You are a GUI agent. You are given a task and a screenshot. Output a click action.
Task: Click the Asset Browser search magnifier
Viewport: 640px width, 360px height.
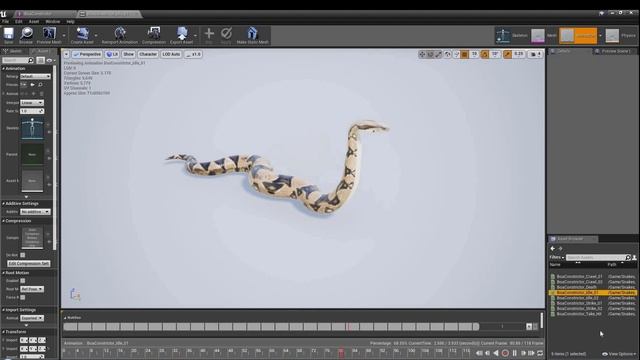click(628, 258)
